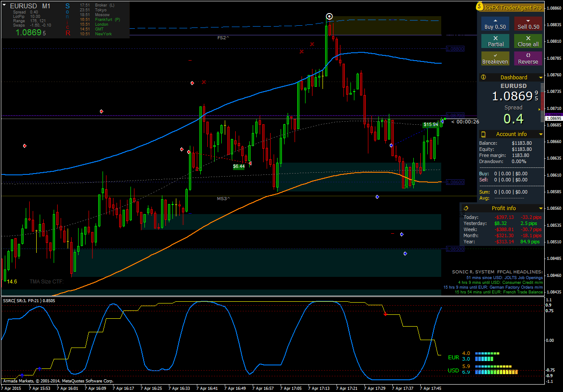Viewport: 563px width, 392px height.
Task: Click the white arrow at the $15.94 trade exit
Action: click(x=442, y=122)
